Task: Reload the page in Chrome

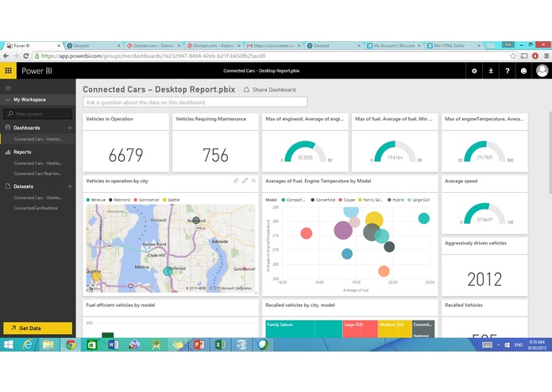Action: tap(25, 56)
